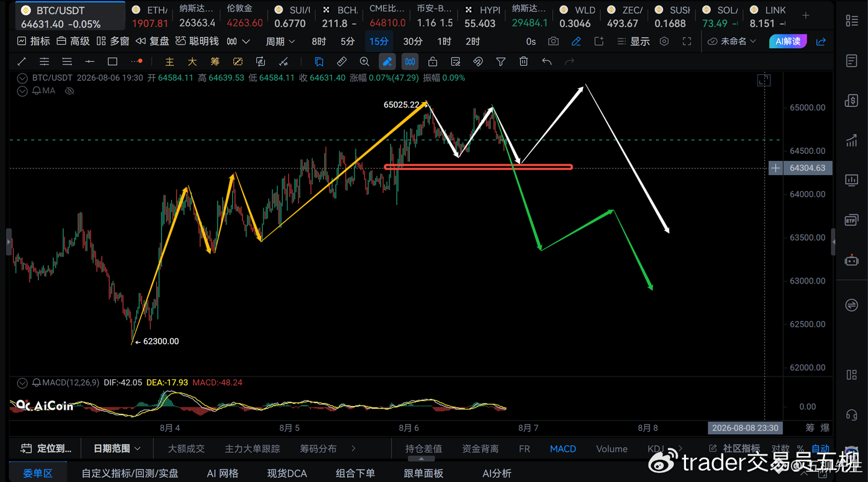The image size is (868, 482).
Task: Toggle 对数 logarithmic scale
Action: click(x=781, y=449)
